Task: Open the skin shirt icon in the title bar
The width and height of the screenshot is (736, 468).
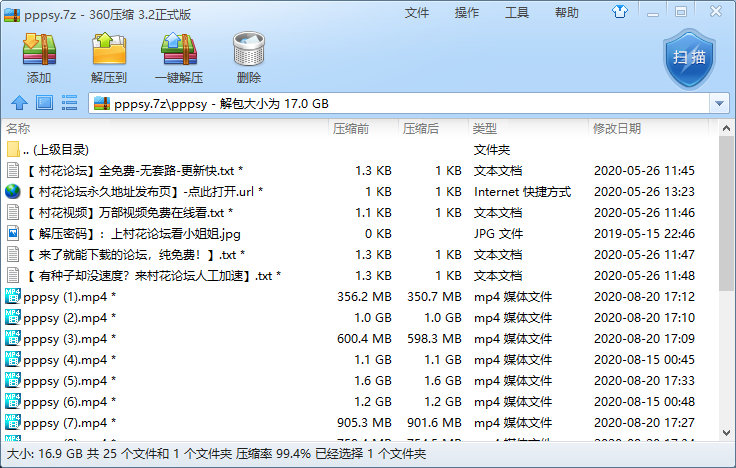Action: pyautogui.click(x=622, y=12)
